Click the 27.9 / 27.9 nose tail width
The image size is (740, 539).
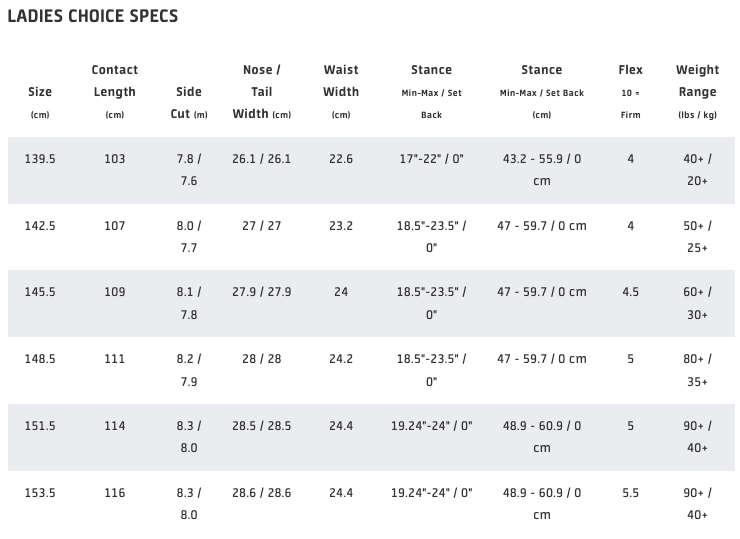(x=261, y=292)
